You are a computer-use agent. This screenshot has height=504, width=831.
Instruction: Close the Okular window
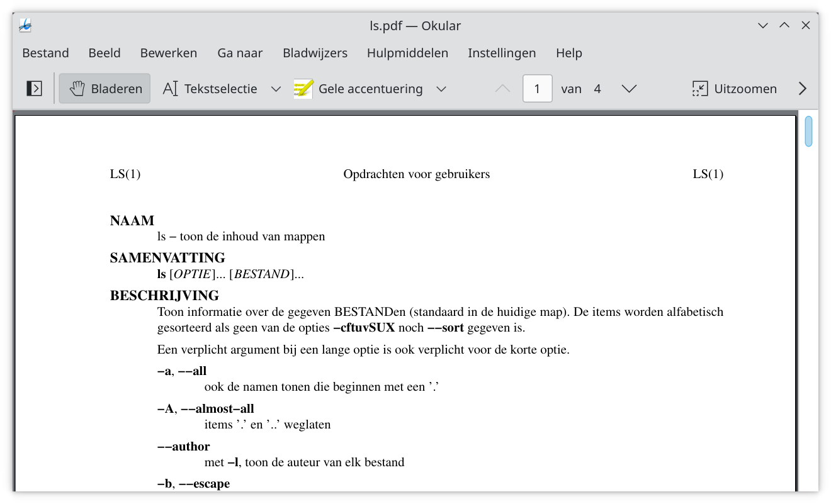806,26
